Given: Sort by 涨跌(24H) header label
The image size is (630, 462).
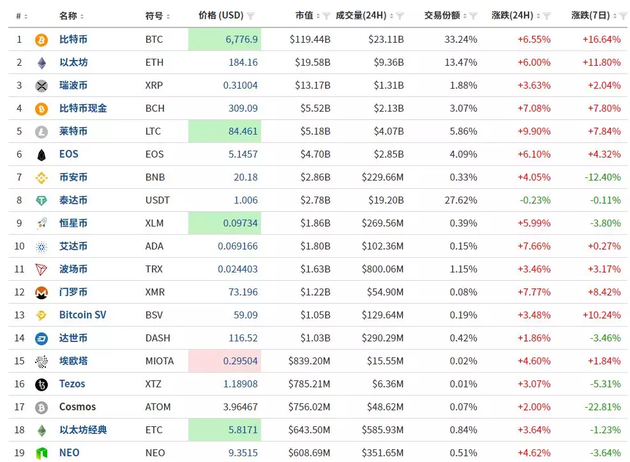Looking at the screenshot, I should pyautogui.click(x=512, y=15).
